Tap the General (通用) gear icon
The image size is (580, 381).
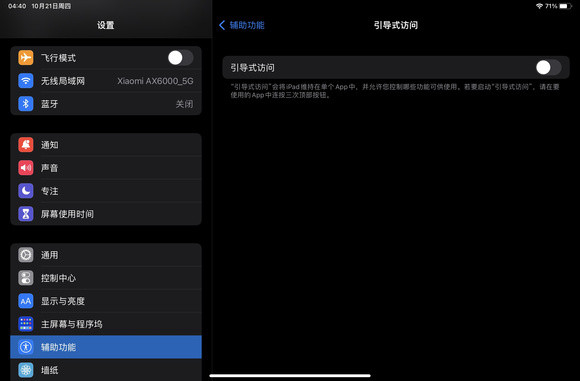(x=26, y=255)
